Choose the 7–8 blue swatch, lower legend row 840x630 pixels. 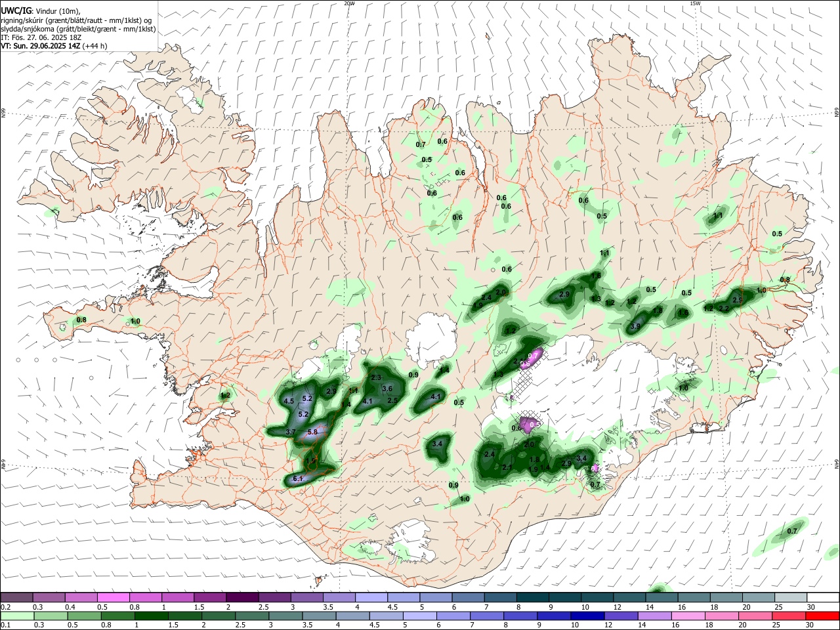click(488, 616)
